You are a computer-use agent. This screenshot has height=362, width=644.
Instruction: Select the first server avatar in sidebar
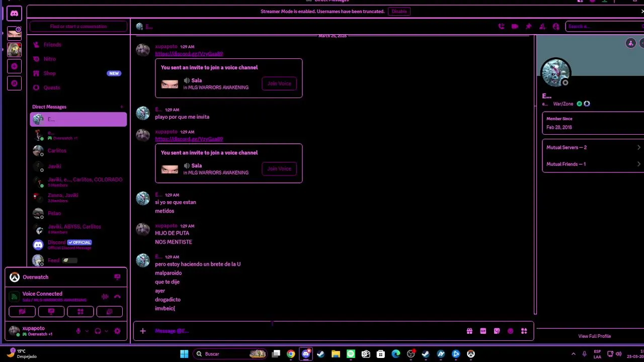pos(14,33)
